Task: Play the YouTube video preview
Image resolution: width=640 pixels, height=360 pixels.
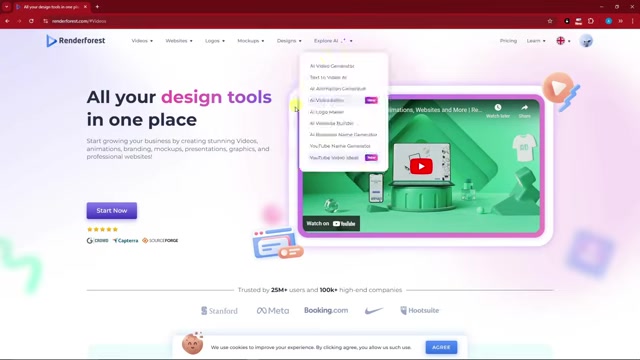Action: click(x=421, y=166)
